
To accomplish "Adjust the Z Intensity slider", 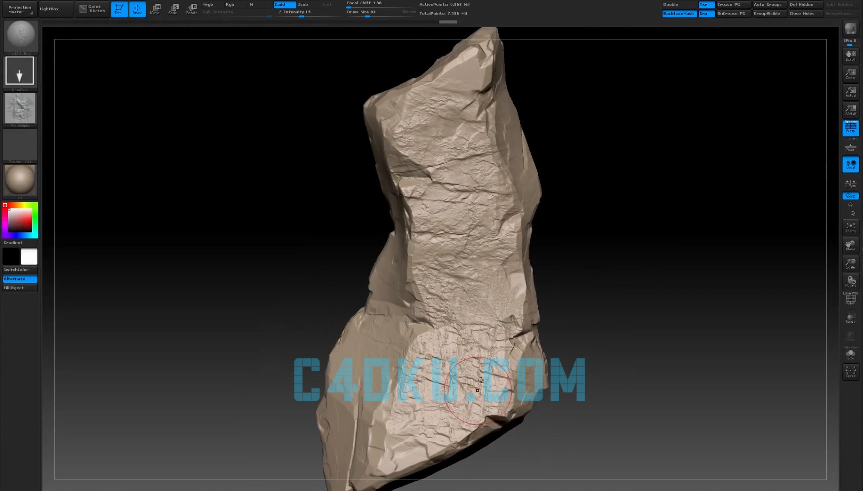I will click(308, 13).
